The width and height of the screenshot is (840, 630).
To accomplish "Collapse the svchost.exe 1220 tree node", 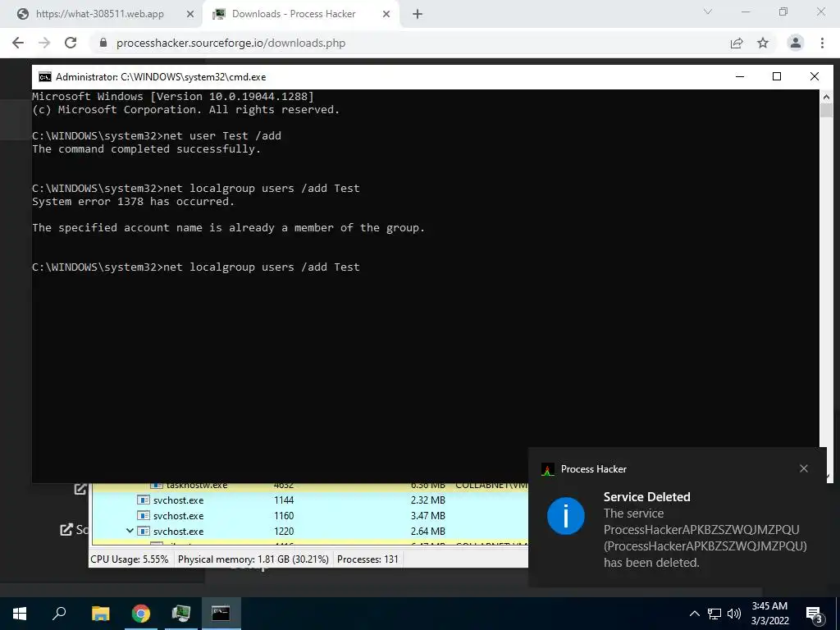I will (x=130, y=531).
